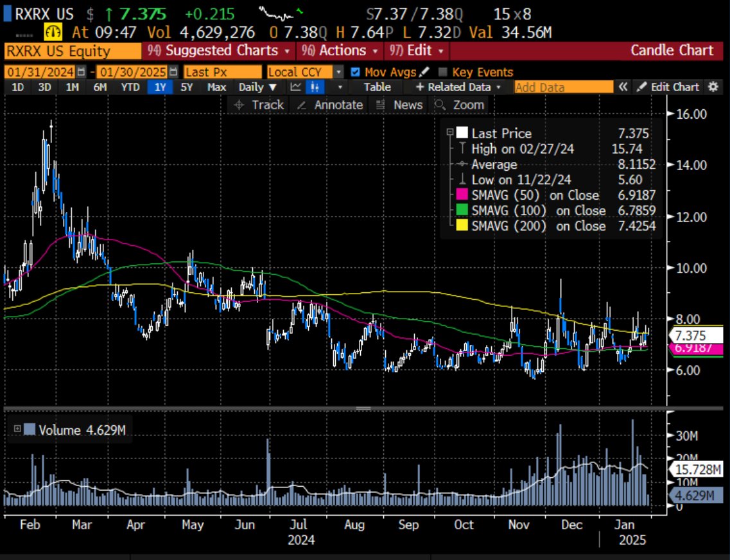This screenshot has width=730, height=560.
Task: Click the Table button
Action: [x=377, y=87]
